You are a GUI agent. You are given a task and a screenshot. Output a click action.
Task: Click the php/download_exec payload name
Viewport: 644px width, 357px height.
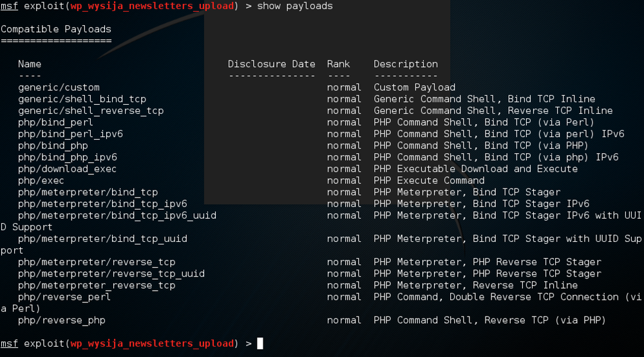(x=68, y=169)
